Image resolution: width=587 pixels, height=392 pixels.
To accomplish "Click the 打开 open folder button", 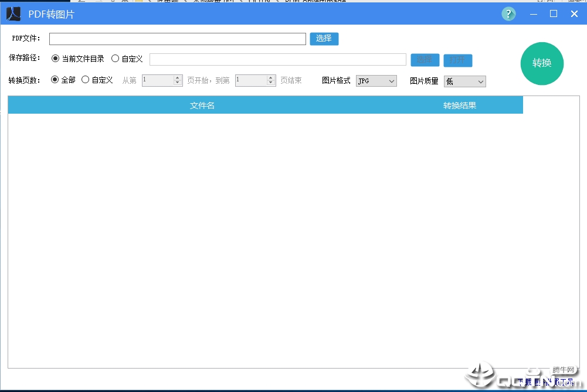I will tap(458, 60).
